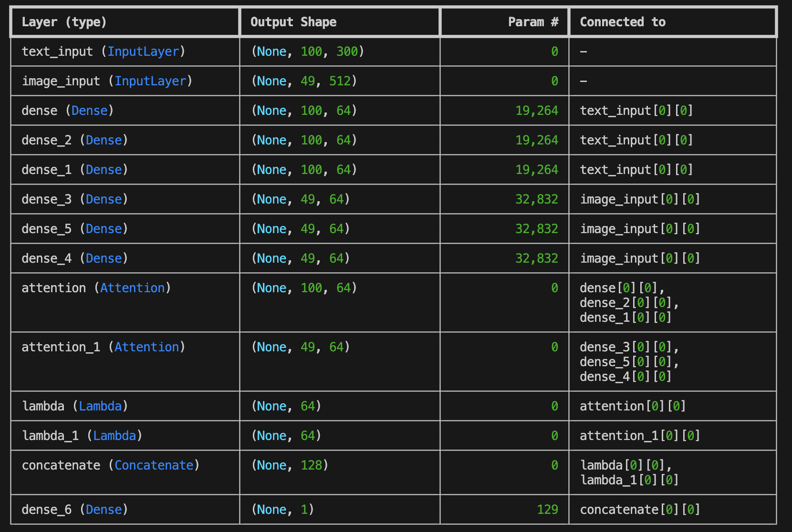792x532 pixels.
Task: Select the attention_1[0][0] connection entry
Action: [640, 436]
